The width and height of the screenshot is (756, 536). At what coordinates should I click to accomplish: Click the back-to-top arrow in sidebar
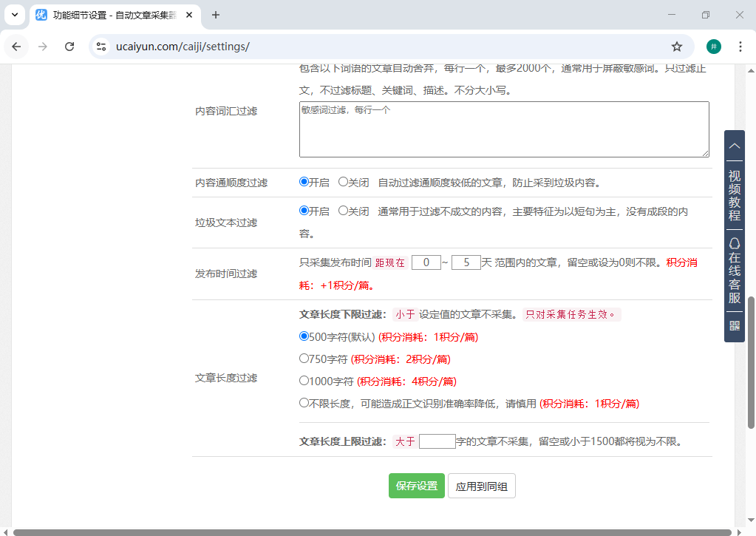[734, 146]
